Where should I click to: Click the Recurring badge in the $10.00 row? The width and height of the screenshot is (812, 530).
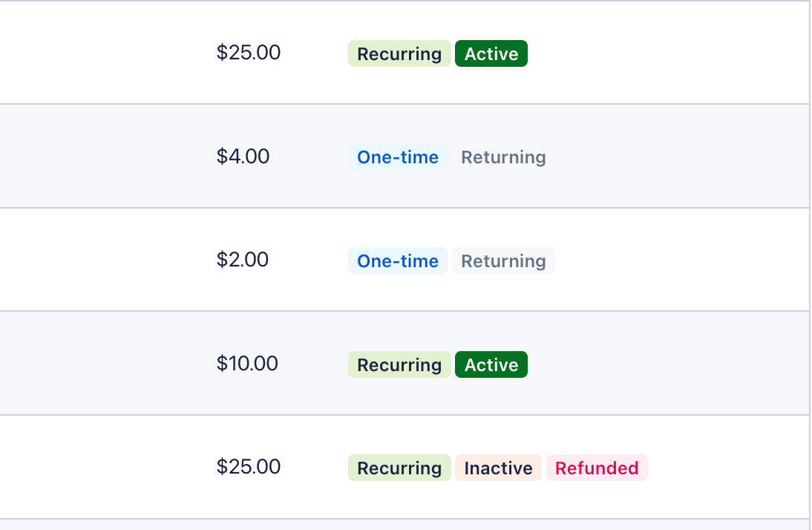[399, 365]
